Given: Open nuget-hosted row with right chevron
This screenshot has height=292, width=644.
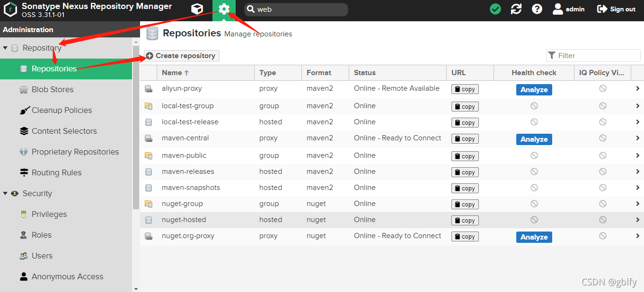Looking at the screenshot, I should (638, 220).
